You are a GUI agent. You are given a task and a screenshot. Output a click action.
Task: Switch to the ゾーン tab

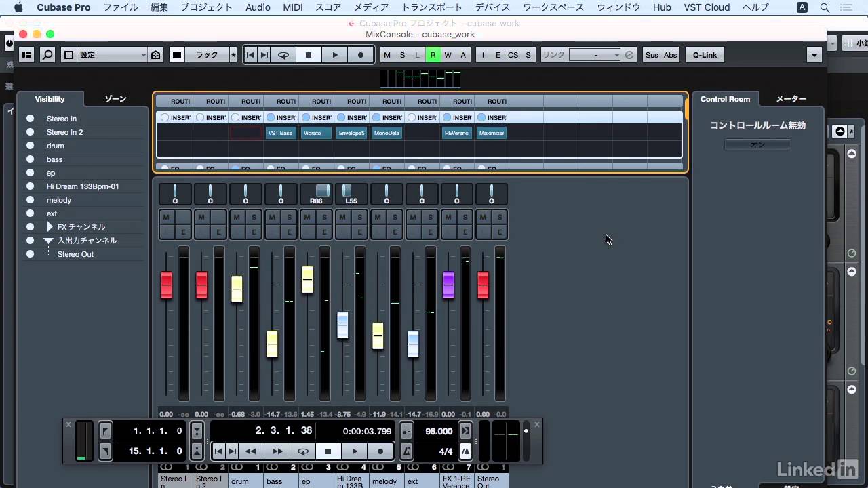[x=116, y=99]
